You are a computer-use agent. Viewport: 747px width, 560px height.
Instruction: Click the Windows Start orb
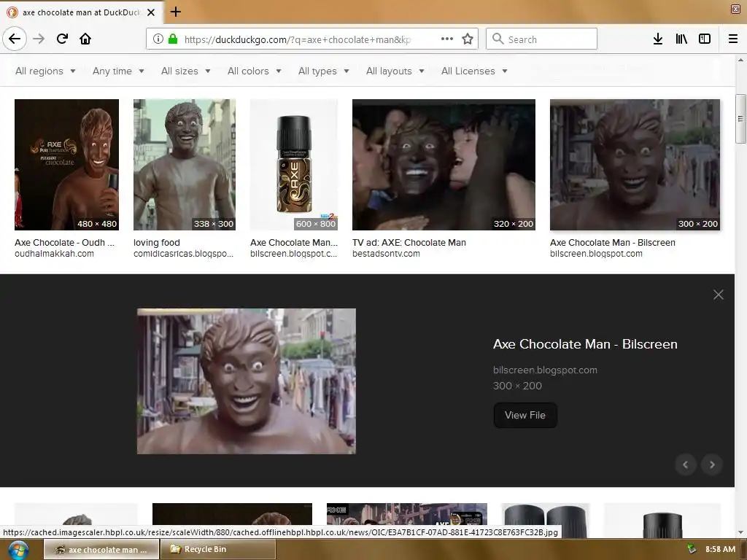(18, 550)
